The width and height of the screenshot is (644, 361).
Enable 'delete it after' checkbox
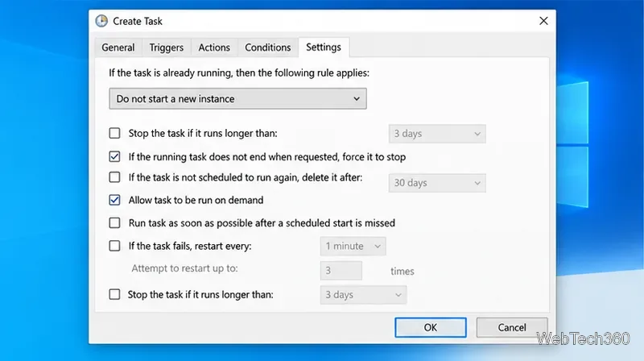(x=114, y=177)
